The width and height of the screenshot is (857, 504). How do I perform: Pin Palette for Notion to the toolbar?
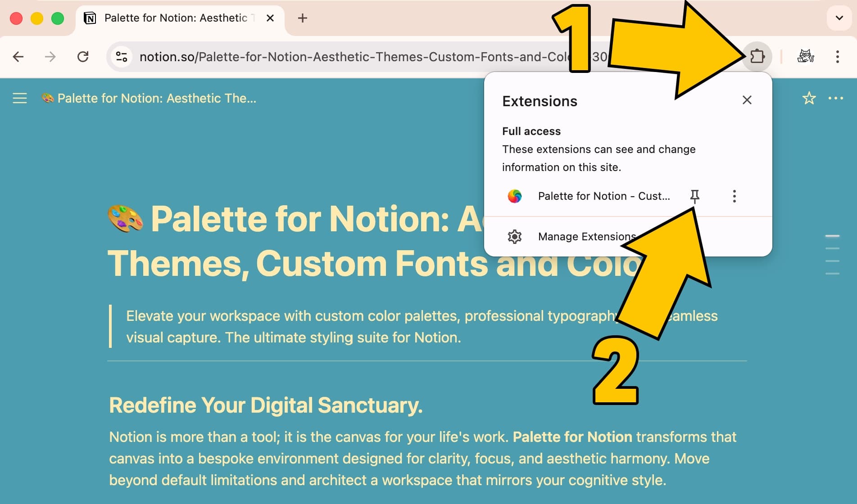coord(695,196)
